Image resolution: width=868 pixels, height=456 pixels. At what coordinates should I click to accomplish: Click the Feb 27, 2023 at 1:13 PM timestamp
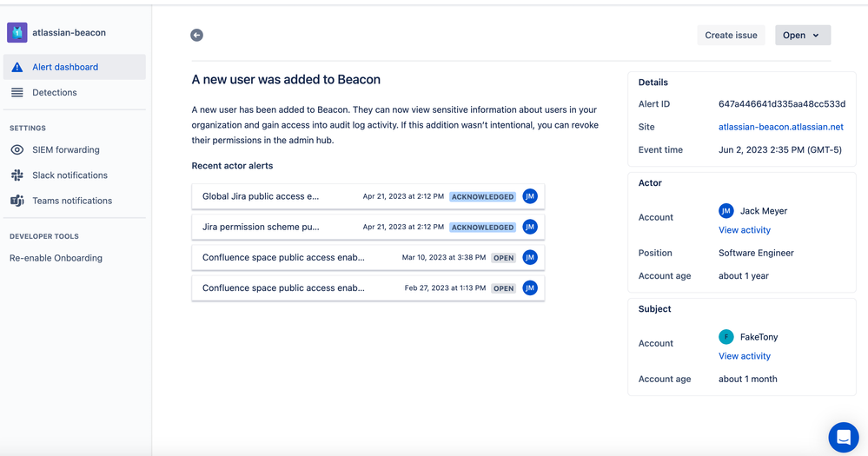[445, 288]
